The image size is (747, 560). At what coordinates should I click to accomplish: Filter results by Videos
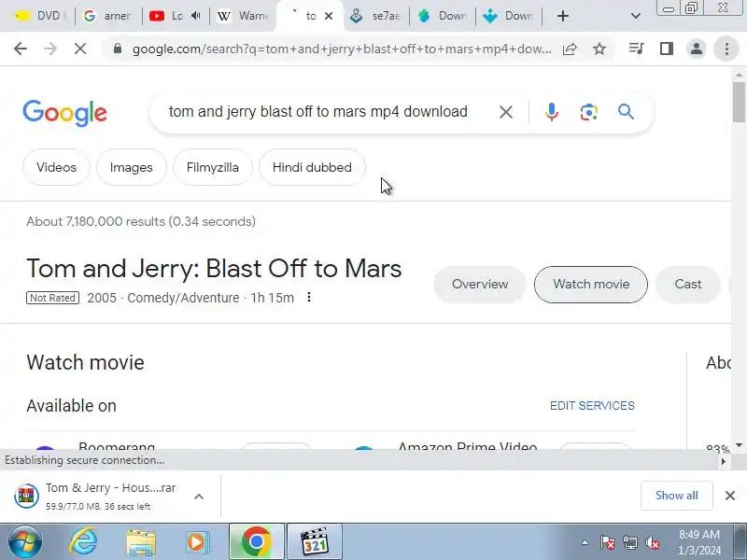(56, 167)
